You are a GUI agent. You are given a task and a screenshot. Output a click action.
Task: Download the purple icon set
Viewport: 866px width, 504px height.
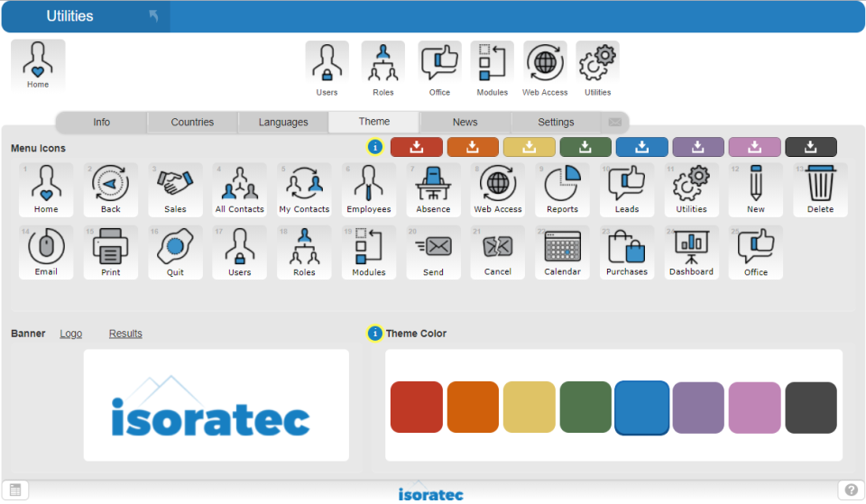coord(698,147)
